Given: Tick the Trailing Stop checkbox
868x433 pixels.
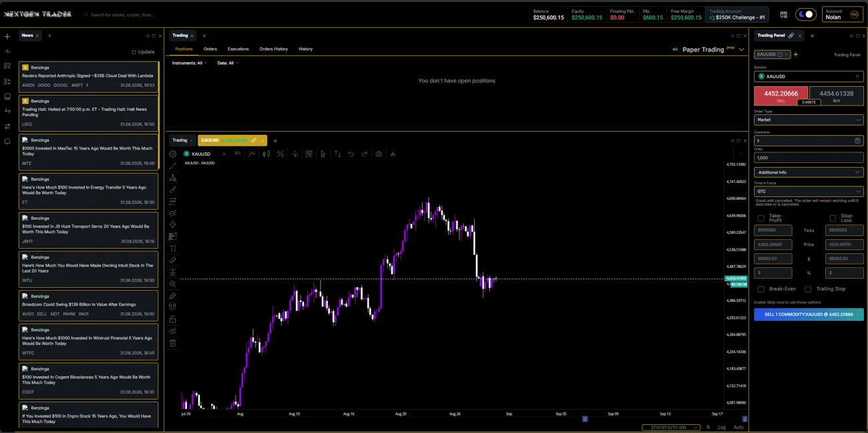Looking at the screenshot, I should pos(808,289).
